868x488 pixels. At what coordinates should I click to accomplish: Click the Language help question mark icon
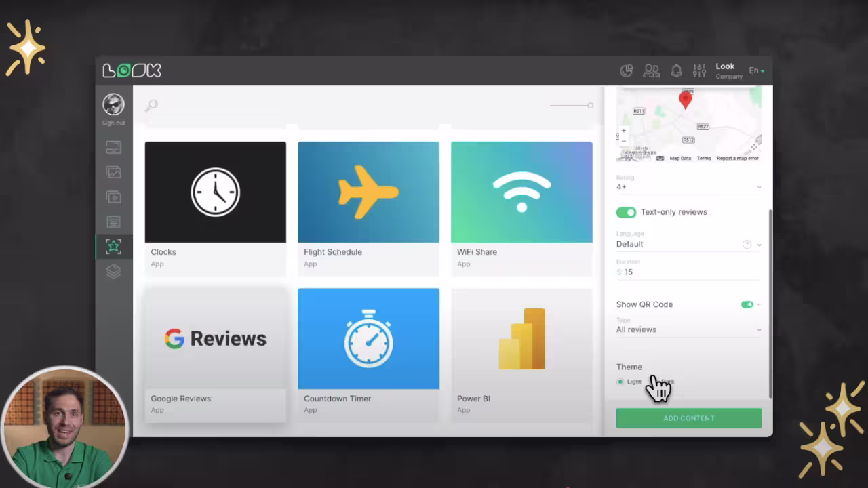[747, 244]
